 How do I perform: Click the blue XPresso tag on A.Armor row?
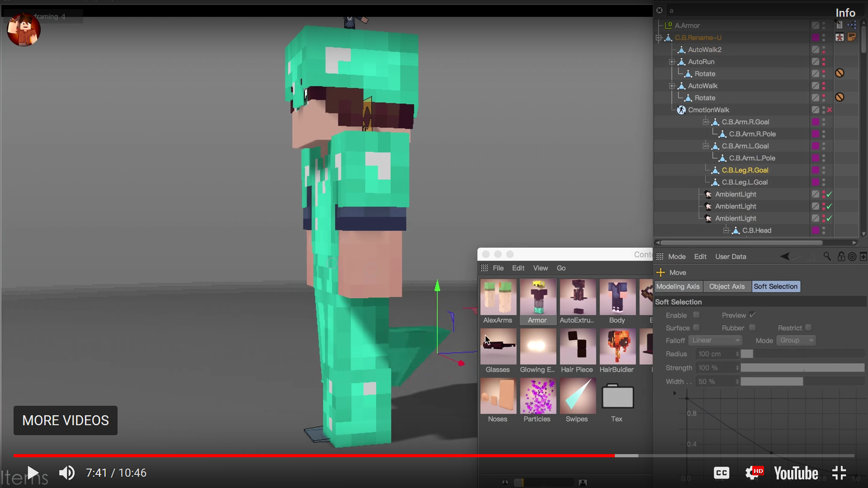852,25
